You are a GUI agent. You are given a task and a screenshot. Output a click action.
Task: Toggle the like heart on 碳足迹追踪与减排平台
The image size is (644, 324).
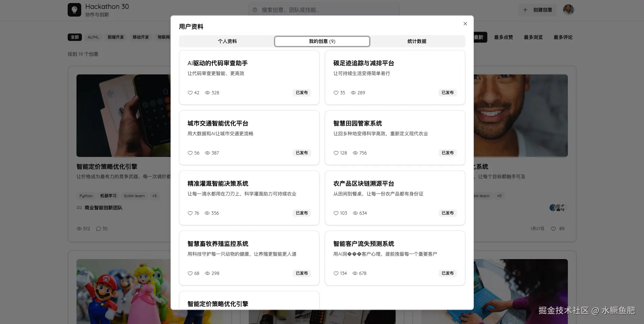coord(336,93)
